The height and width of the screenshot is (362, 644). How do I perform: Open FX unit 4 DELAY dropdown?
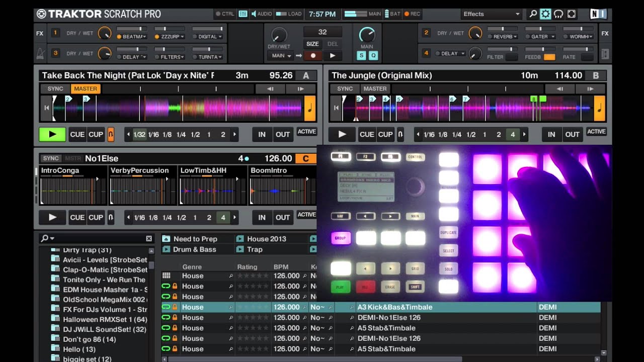pos(450,53)
